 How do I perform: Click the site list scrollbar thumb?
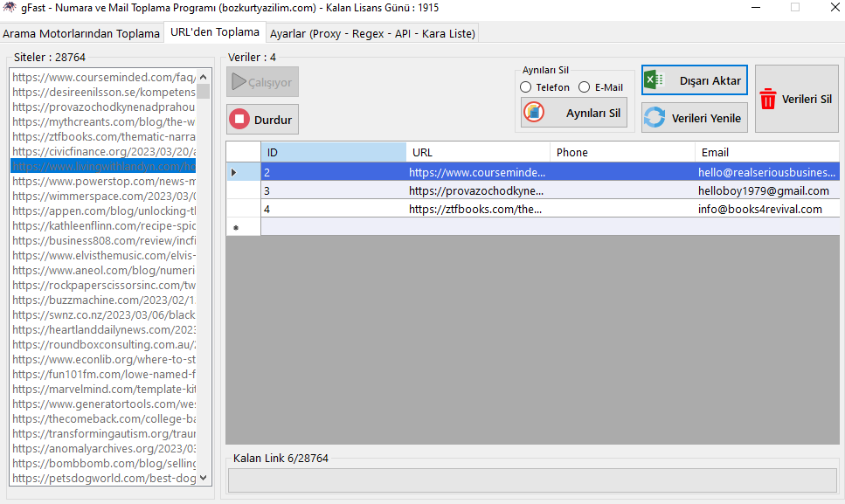pyautogui.click(x=203, y=92)
